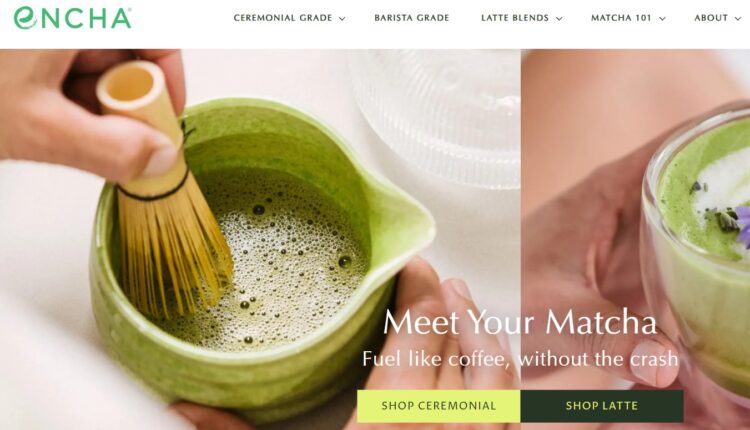Click the Shop Ceremonial button
This screenshot has height=430, width=750.
click(439, 406)
